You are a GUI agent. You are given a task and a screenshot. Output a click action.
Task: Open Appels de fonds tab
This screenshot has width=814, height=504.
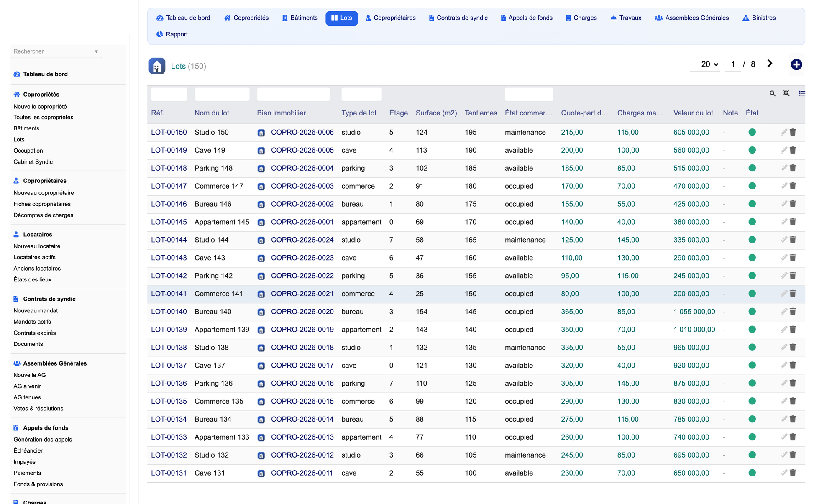(527, 18)
